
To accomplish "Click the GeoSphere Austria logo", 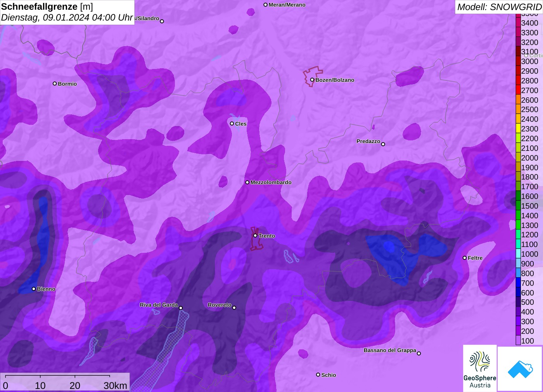I will pos(480,368).
